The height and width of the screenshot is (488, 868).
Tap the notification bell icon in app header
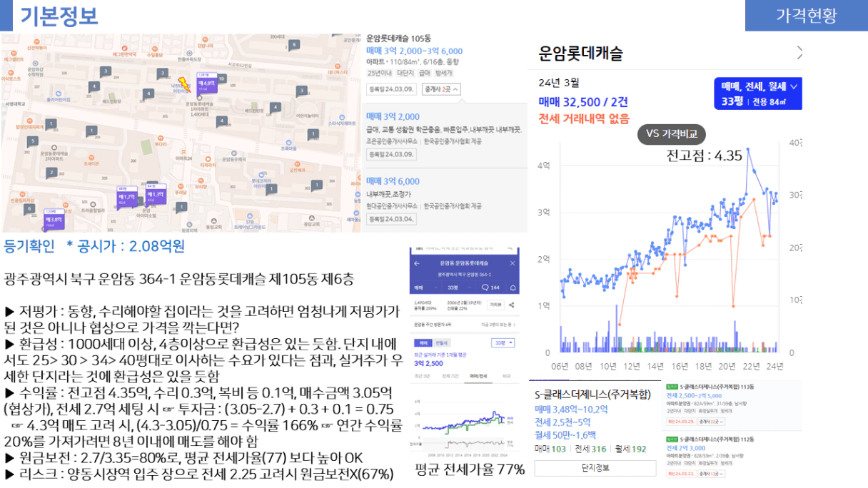(513, 288)
